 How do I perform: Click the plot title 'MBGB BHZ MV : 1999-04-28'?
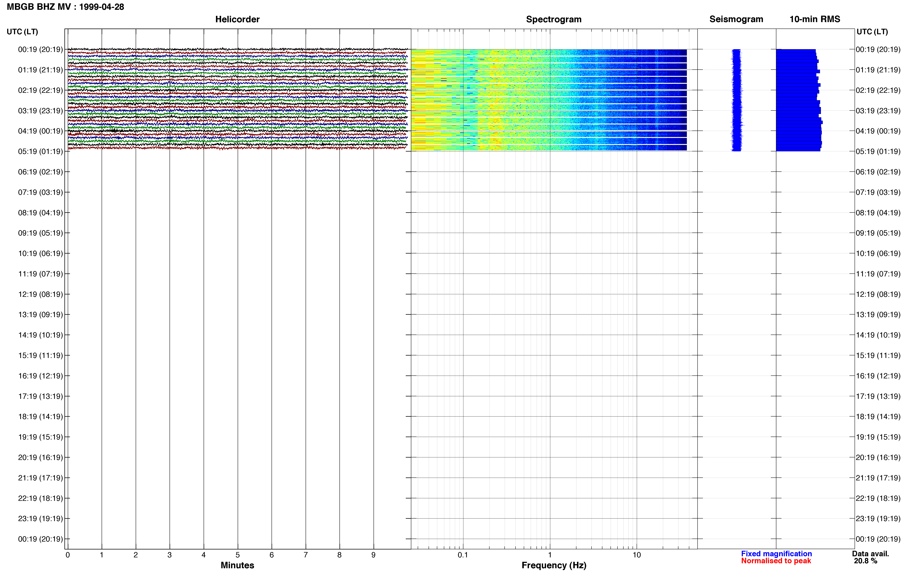(x=65, y=7)
